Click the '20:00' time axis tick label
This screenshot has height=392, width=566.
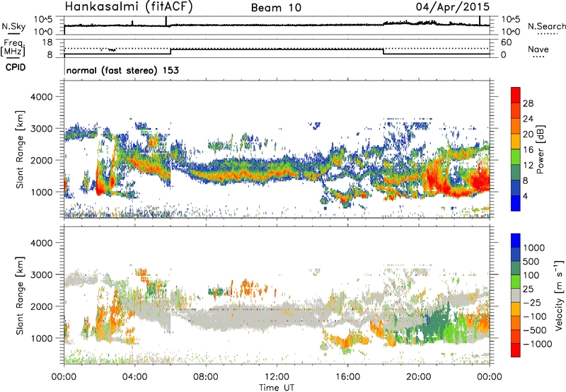[x=418, y=377]
